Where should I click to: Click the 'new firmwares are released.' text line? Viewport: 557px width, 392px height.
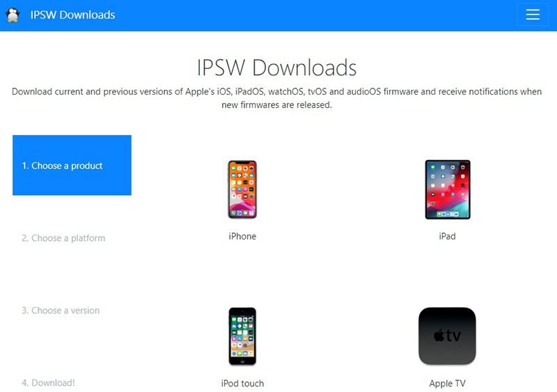276,105
